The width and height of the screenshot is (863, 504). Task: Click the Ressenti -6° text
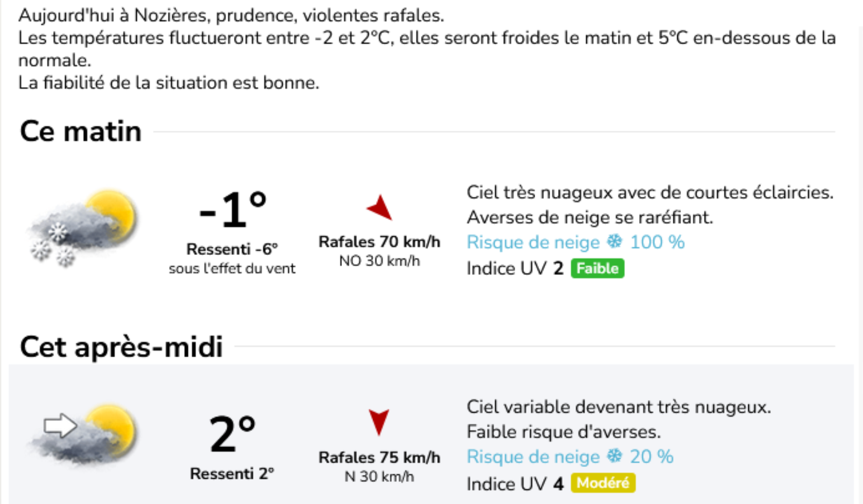point(232,249)
